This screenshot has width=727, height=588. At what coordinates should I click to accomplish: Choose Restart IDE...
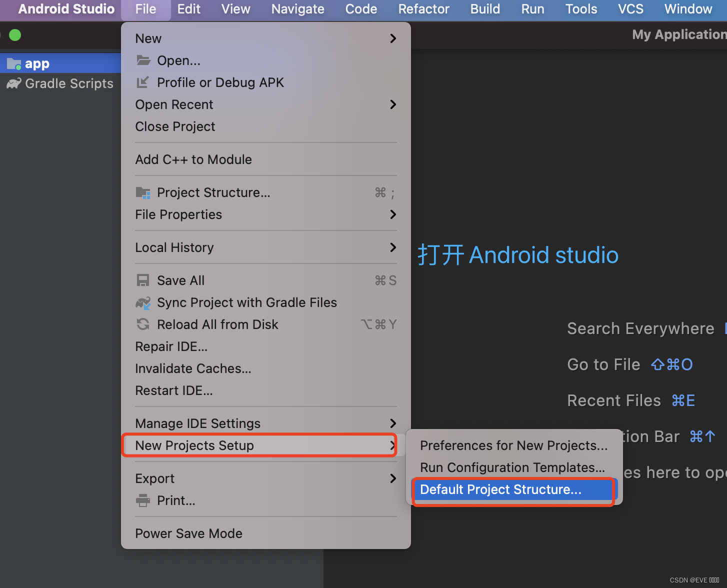pos(266,390)
